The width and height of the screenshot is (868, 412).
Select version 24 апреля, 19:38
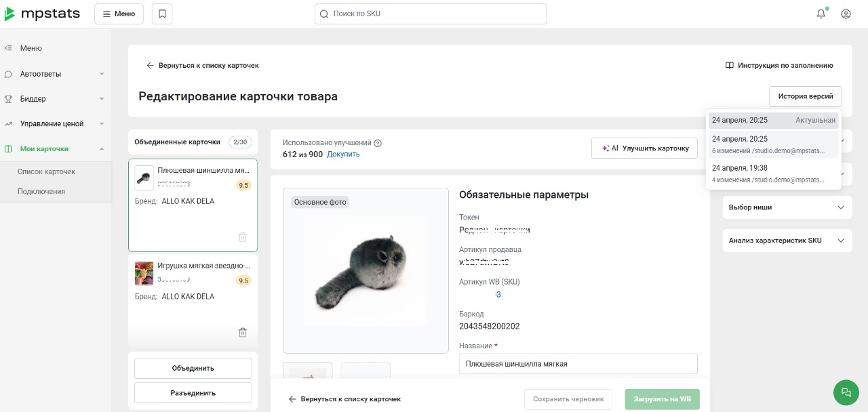click(774, 173)
